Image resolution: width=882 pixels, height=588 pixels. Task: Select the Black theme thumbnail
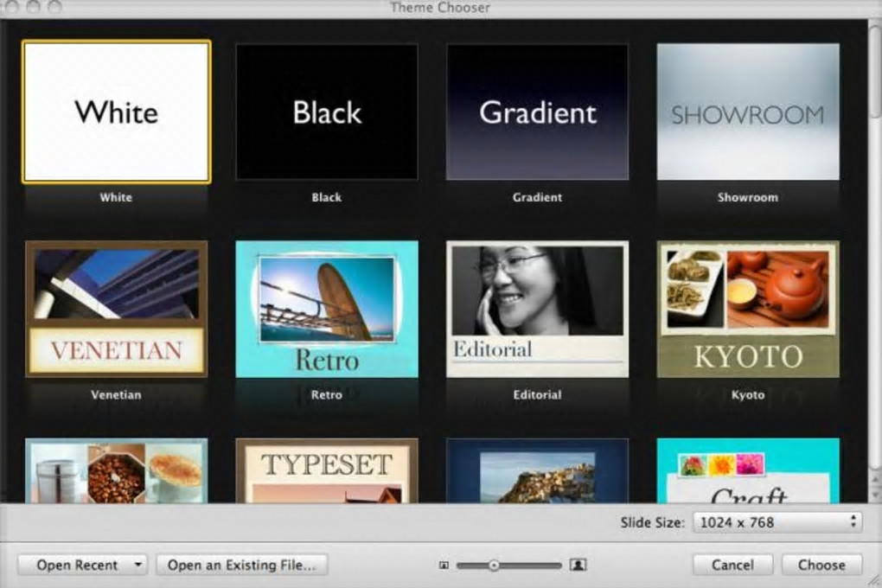[327, 112]
